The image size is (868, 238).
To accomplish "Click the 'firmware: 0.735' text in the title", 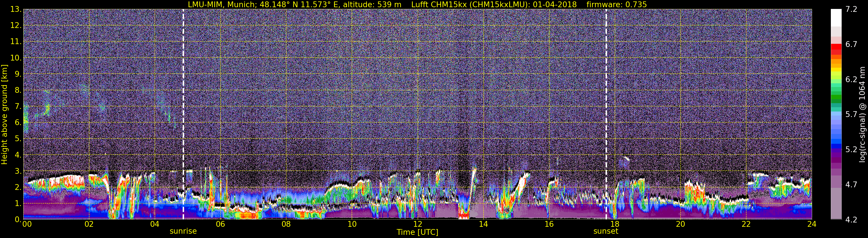I will (x=616, y=4).
